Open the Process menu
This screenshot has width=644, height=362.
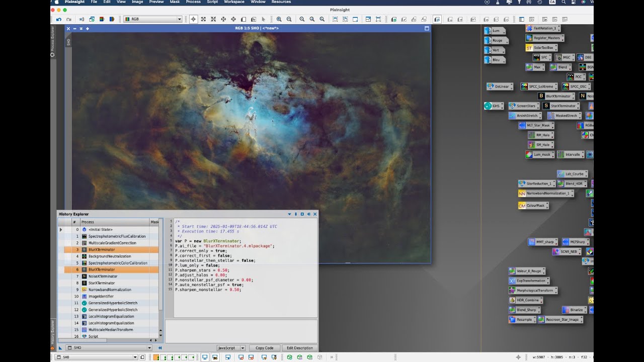tap(193, 2)
